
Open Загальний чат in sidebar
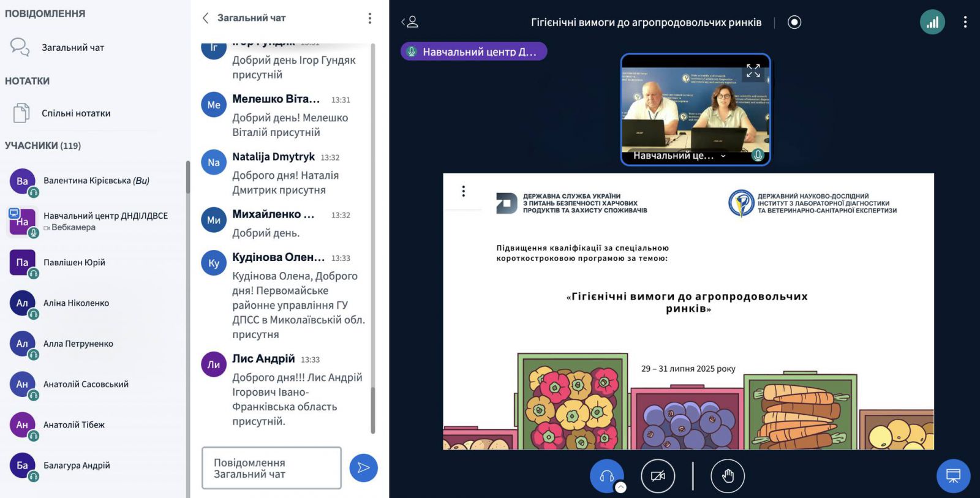pyautogui.click(x=72, y=48)
